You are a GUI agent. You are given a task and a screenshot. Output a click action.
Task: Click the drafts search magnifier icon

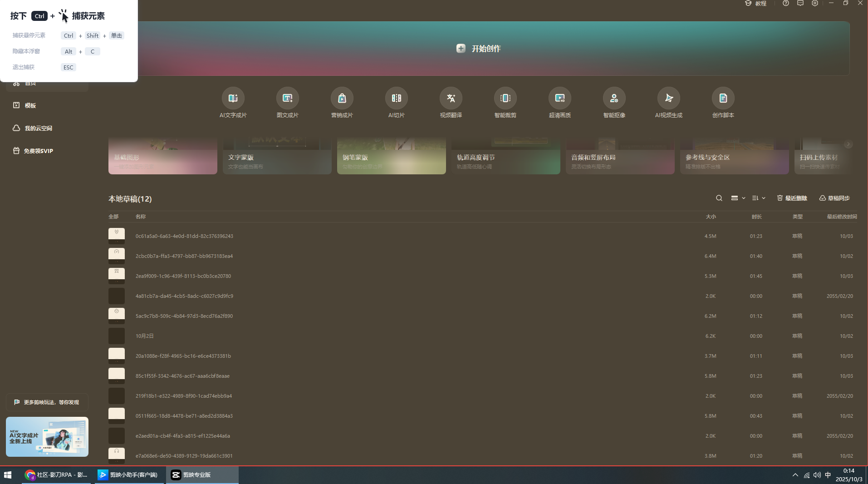[719, 198]
